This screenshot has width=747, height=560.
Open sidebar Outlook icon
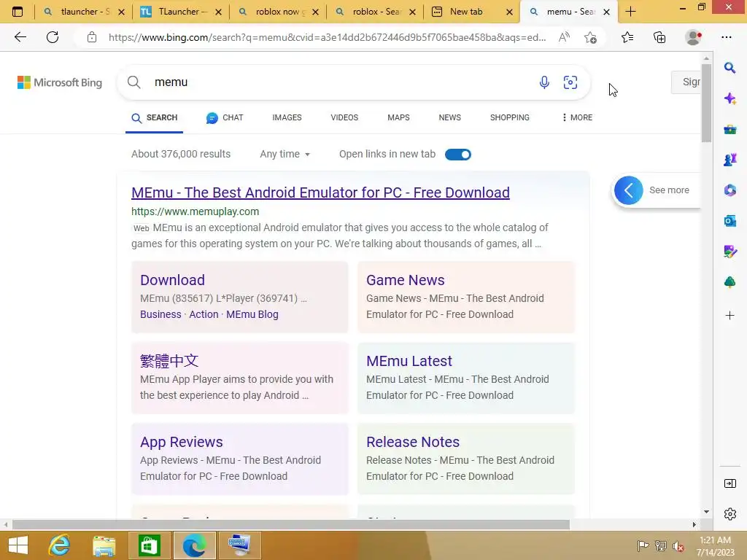729,221
